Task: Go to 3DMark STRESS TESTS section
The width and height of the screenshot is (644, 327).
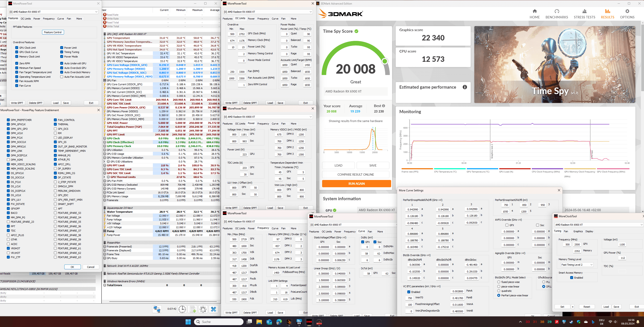Action: 584,14
